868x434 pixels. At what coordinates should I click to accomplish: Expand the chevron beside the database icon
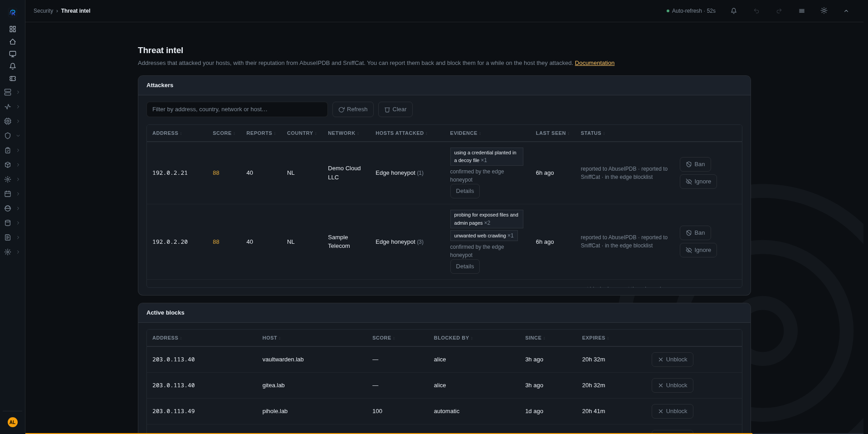tap(18, 223)
